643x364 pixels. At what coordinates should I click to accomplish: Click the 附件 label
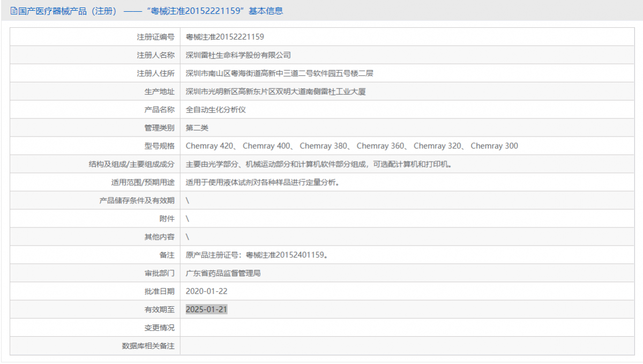[167, 218]
